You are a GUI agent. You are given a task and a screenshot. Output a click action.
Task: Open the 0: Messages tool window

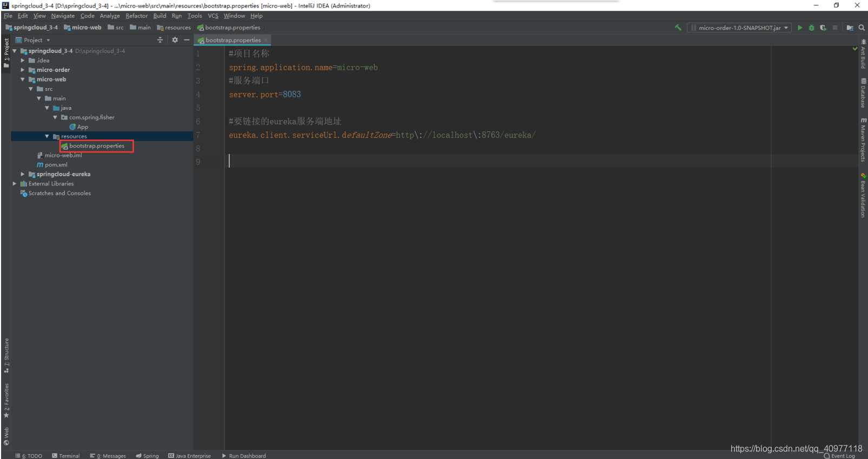click(108, 456)
